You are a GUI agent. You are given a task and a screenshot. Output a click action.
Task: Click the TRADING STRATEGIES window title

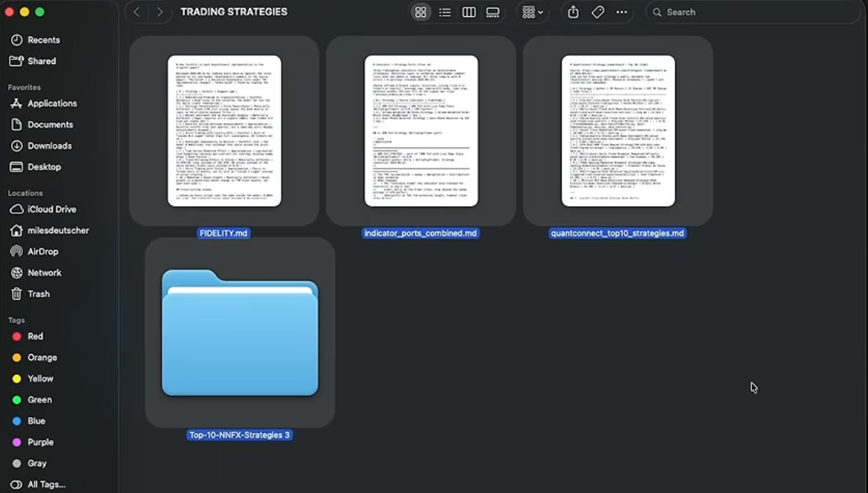(234, 12)
